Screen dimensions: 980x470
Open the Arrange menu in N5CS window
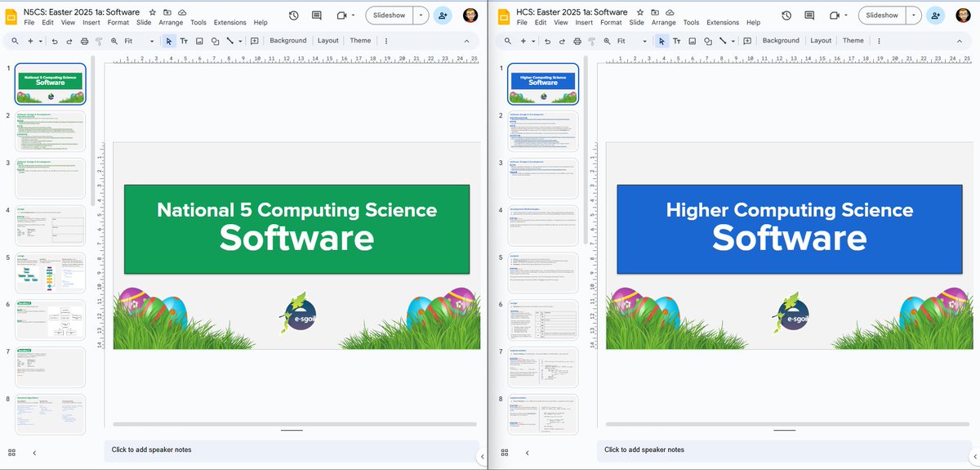171,23
